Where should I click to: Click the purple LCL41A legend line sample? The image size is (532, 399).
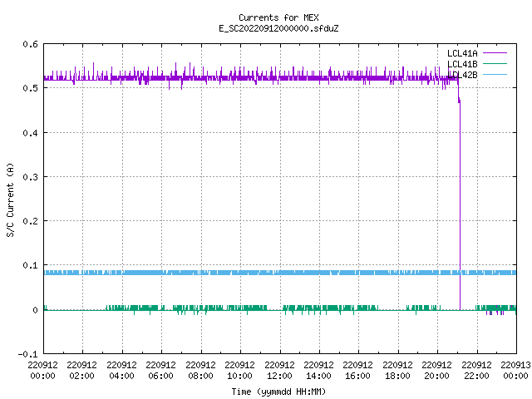[x=495, y=53]
